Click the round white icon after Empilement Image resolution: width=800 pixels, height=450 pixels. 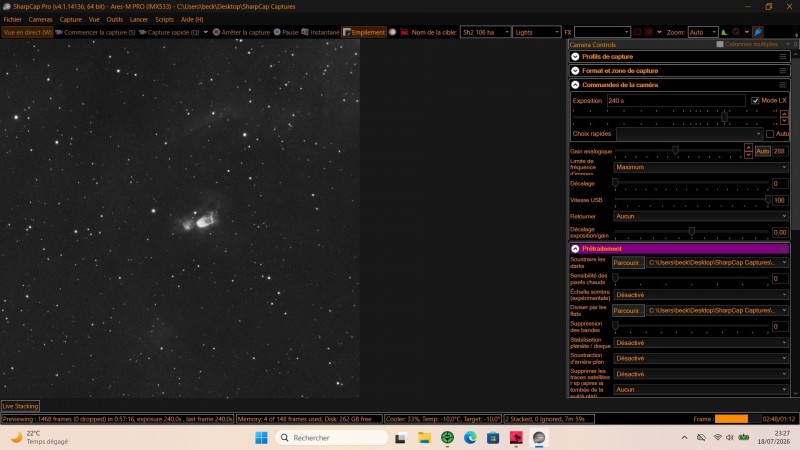click(x=392, y=32)
